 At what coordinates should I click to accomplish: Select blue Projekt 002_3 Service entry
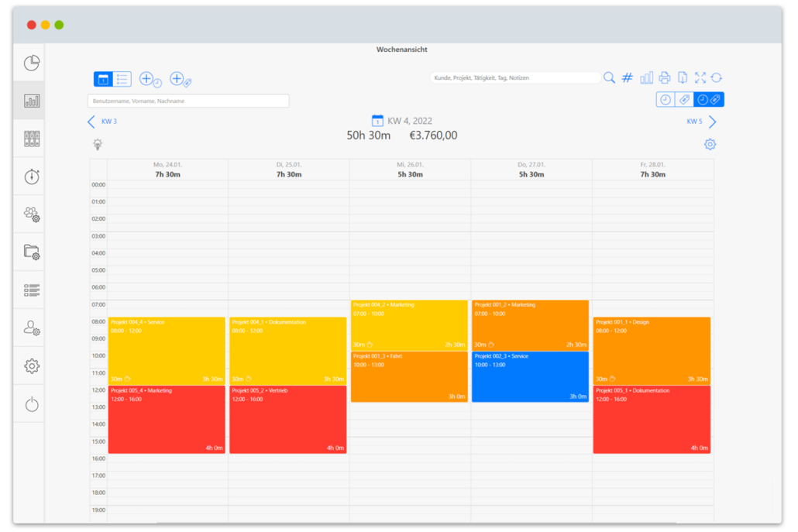tap(530, 376)
